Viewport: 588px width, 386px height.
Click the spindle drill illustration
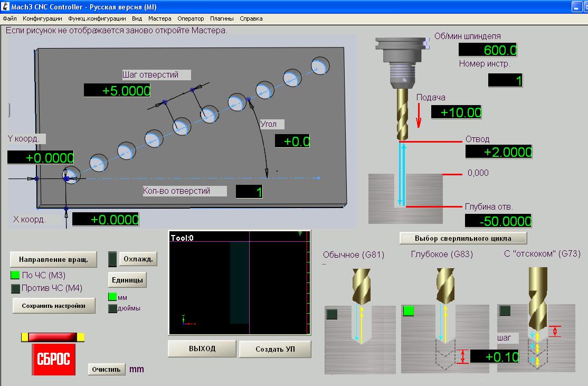point(402,88)
